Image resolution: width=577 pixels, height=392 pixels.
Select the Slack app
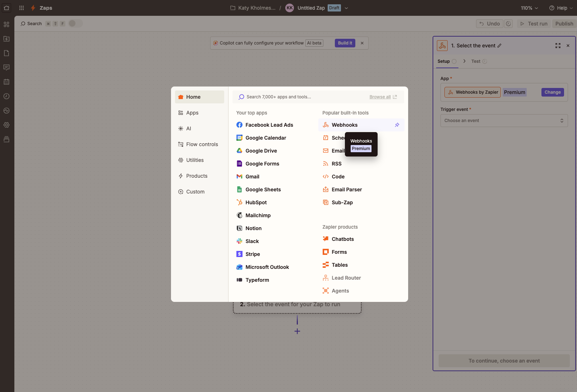tap(275, 241)
